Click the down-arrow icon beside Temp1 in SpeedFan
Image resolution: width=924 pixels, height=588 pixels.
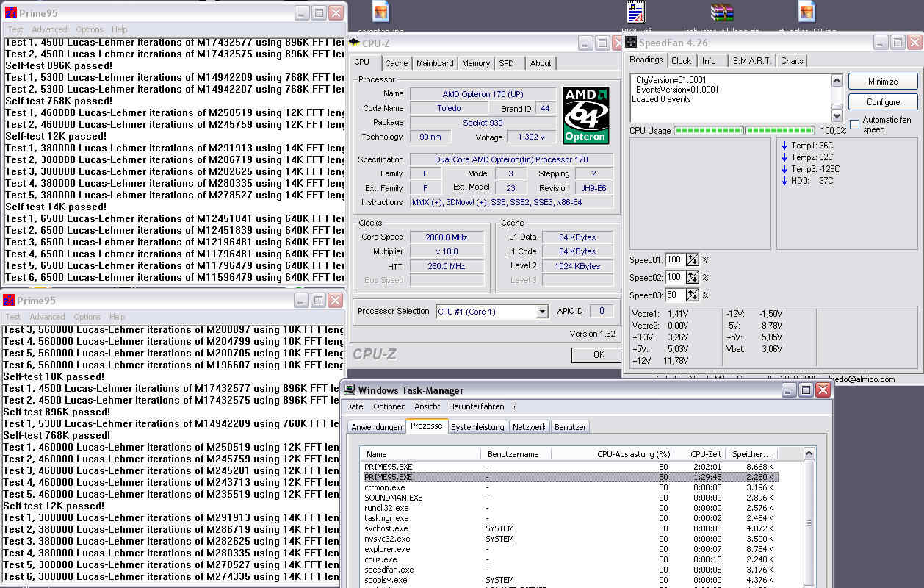click(784, 146)
